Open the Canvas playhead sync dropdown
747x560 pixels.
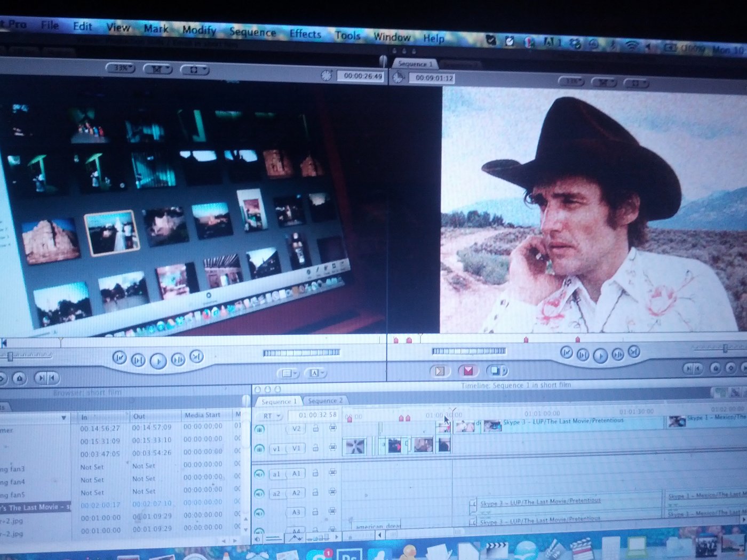click(x=636, y=83)
